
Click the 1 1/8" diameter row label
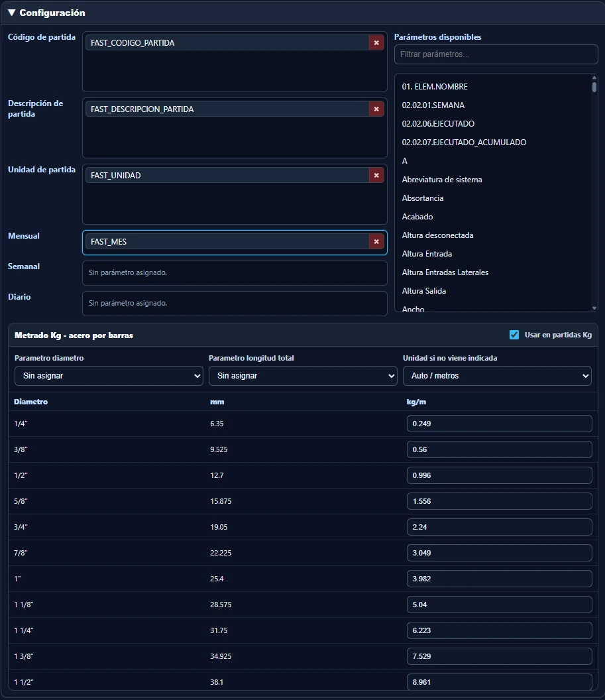point(24,605)
